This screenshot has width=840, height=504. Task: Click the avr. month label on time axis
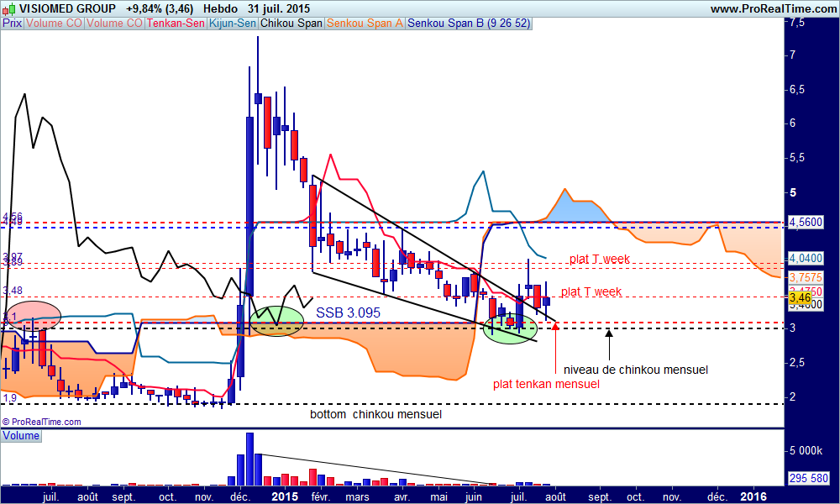point(402,497)
